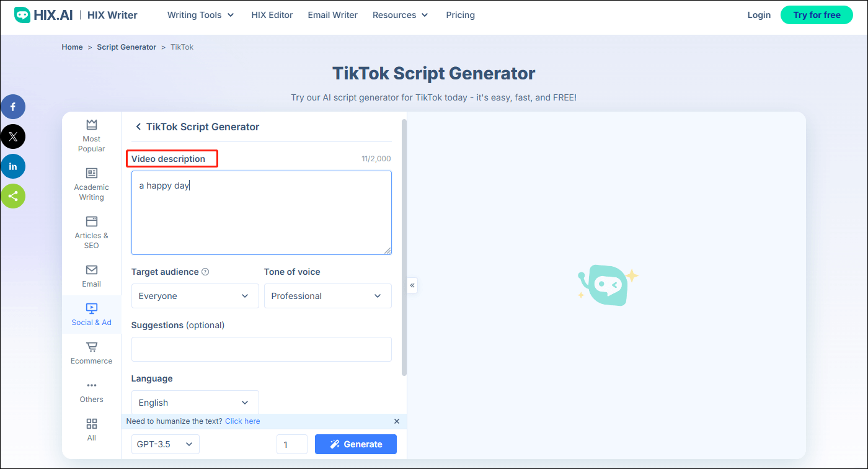This screenshot has width=868, height=469.
Task: Click Try for free button
Action: [817, 15]
